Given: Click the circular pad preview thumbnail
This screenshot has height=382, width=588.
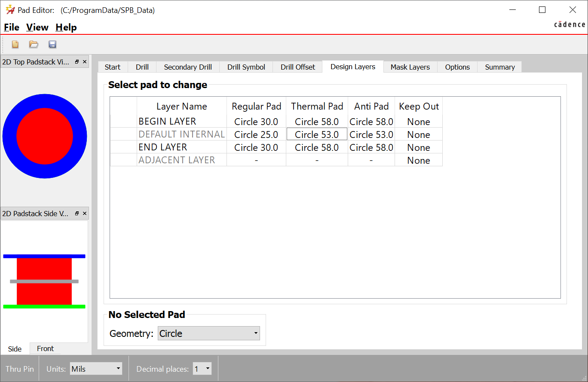Looking at the screenshot, I should click(x=44, y=136).
